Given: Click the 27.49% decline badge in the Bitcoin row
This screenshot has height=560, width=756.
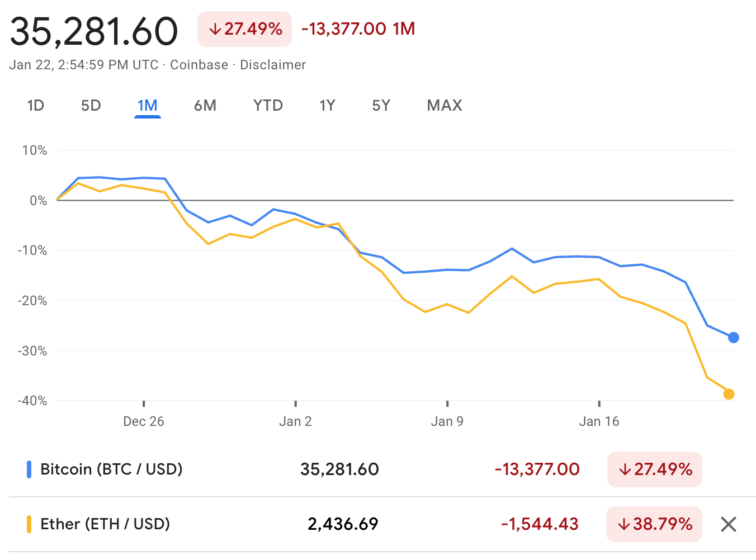Looking at the screenshot, I should (x=654, y=469).
